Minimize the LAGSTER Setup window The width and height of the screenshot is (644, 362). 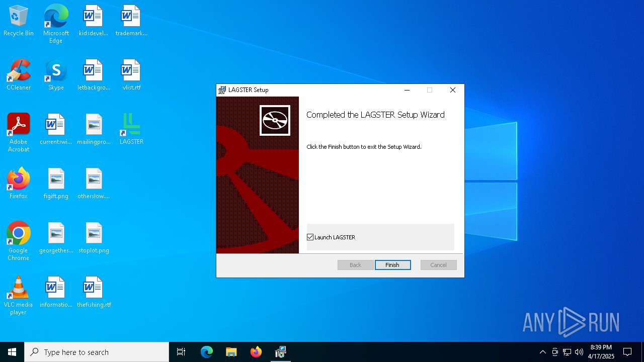coord(407,90)
